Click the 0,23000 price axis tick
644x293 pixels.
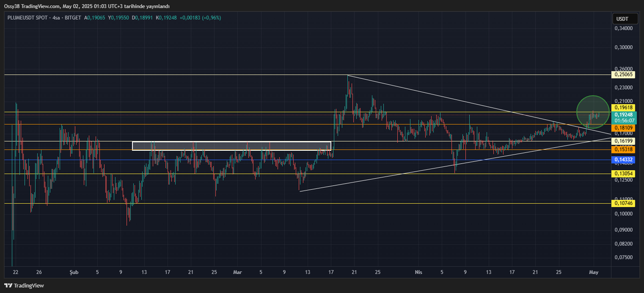tap(624, 87)
